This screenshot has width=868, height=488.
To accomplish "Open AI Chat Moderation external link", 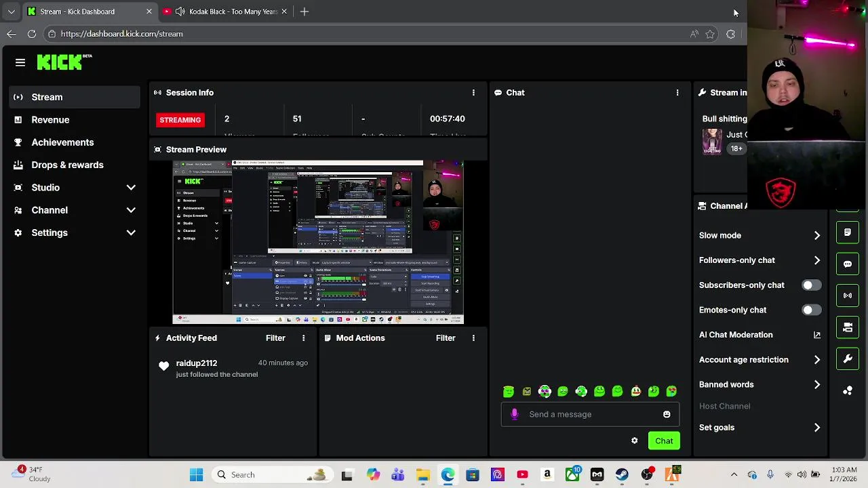I will click(816, 335).
